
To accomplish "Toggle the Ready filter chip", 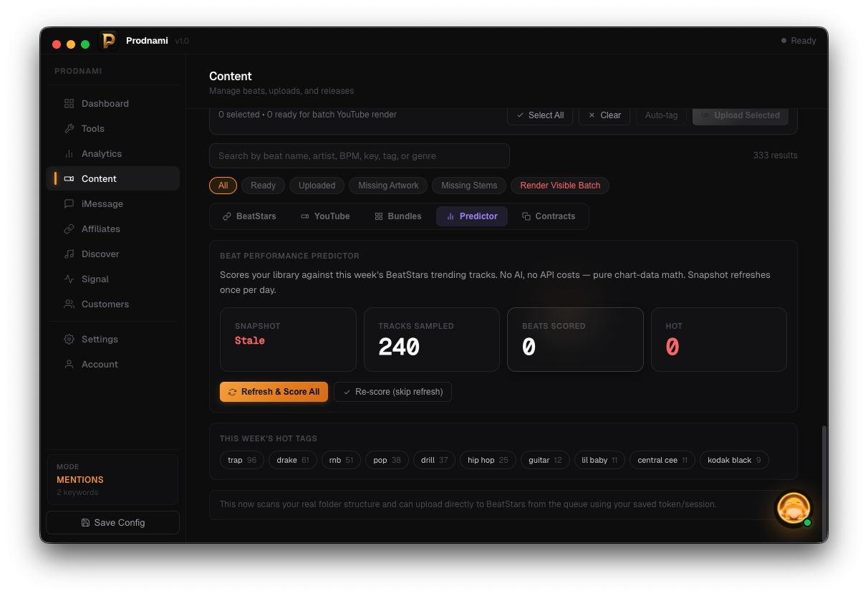I will (263, 186).
